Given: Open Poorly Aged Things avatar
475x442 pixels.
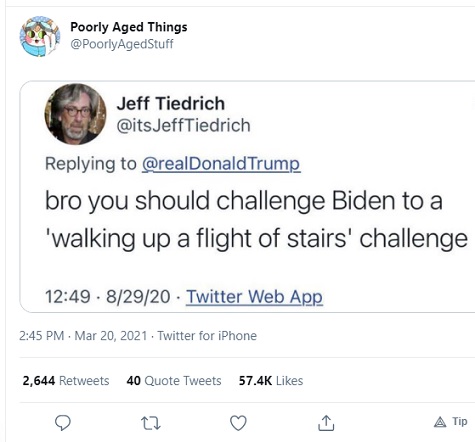Looking at the screenshot, I should click(40, 36).
